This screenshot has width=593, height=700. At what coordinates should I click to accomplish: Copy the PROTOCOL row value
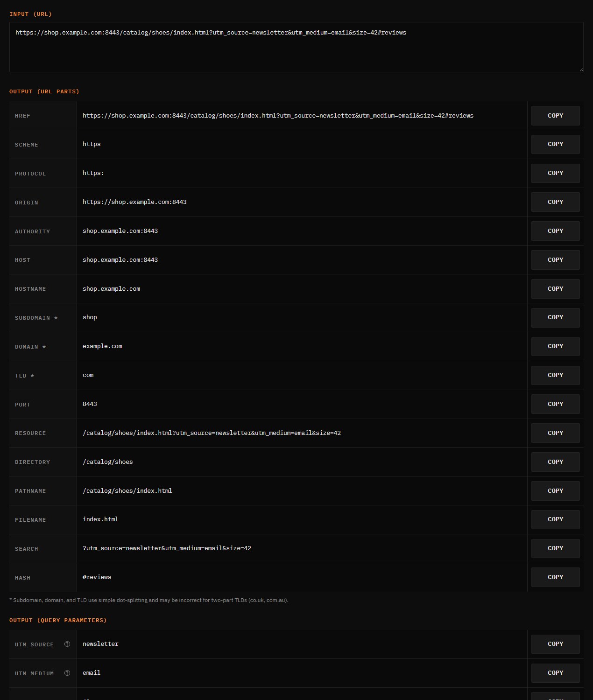tap(555, 173)
